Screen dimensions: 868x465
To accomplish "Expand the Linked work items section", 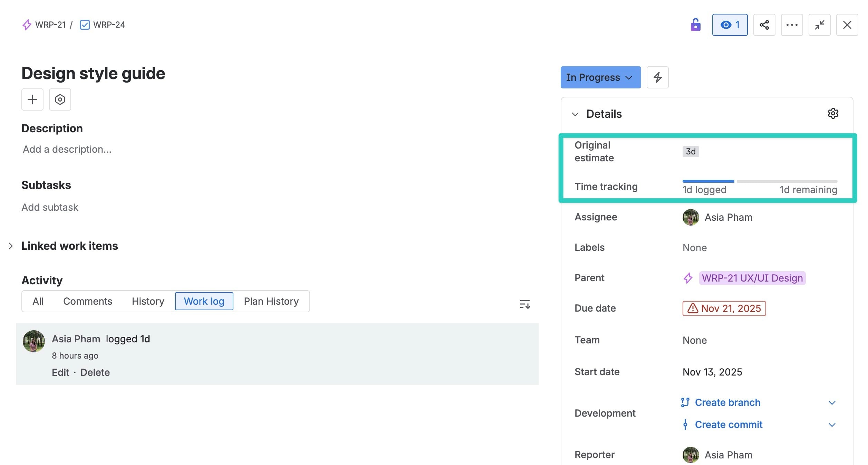I will (x=11, y=246).
